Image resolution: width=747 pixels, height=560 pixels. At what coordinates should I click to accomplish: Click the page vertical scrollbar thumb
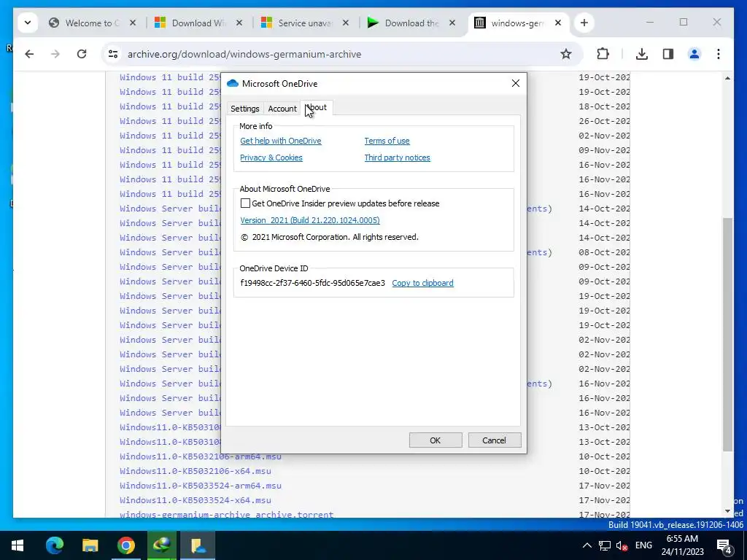click(x=727, y=334)
